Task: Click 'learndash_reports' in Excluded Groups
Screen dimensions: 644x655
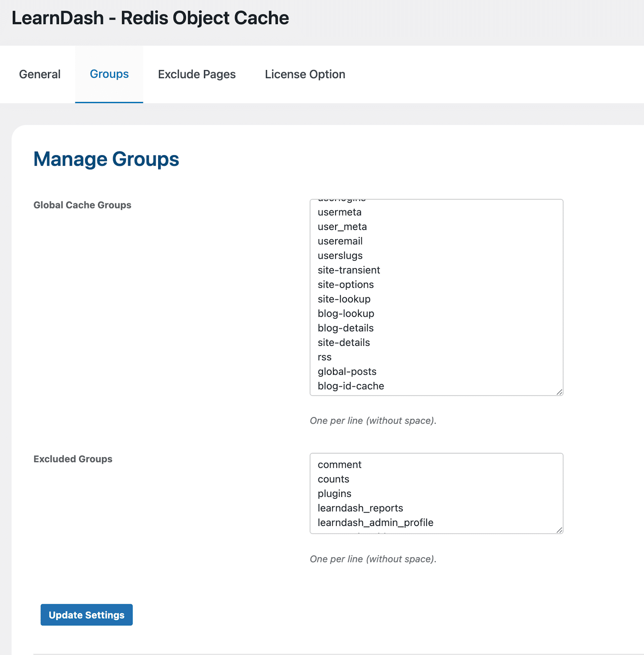Action: click(x=360, y=508)
